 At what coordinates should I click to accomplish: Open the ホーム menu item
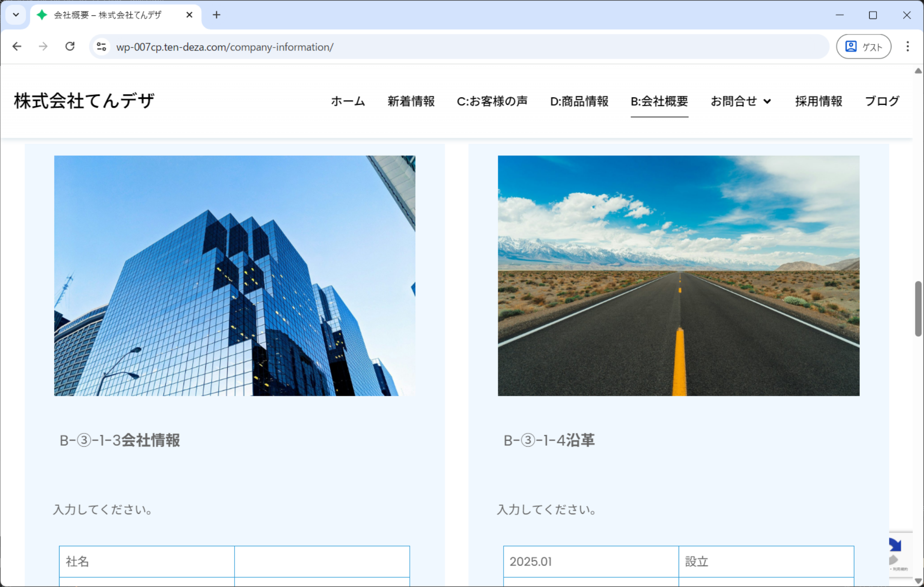(x=348, y=101)
